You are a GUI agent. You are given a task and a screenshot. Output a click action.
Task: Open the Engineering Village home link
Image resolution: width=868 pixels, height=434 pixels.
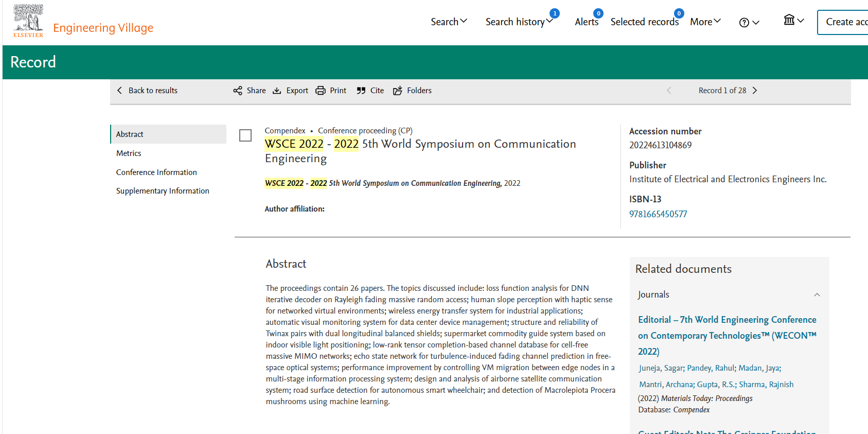(103, 28)
